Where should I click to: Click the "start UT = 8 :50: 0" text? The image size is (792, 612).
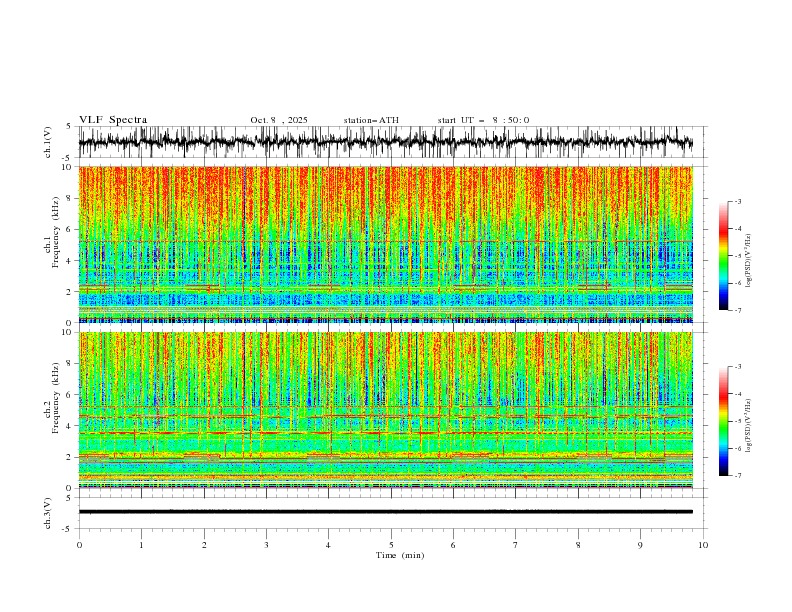(x=483, y=120)
